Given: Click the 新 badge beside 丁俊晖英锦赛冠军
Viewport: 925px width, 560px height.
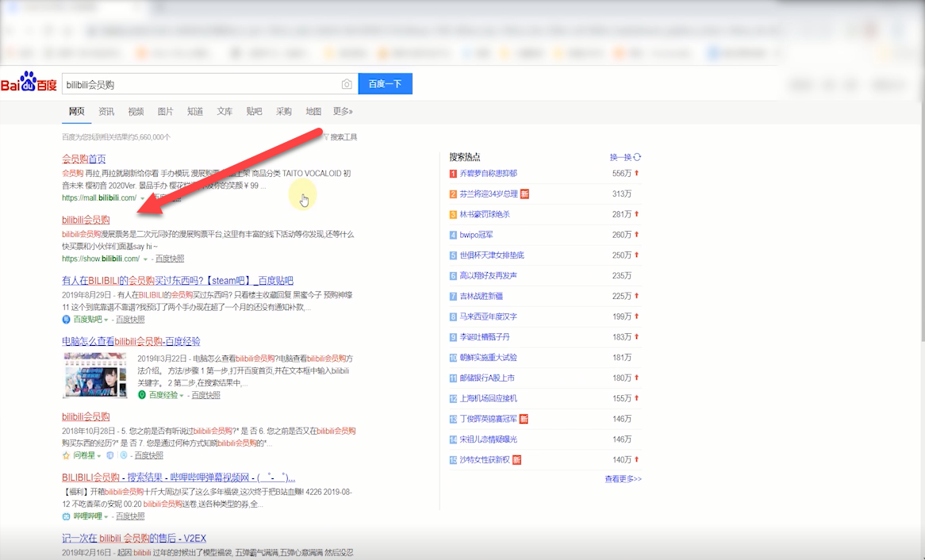Looking at the screenshot, I should click(524, 419).
